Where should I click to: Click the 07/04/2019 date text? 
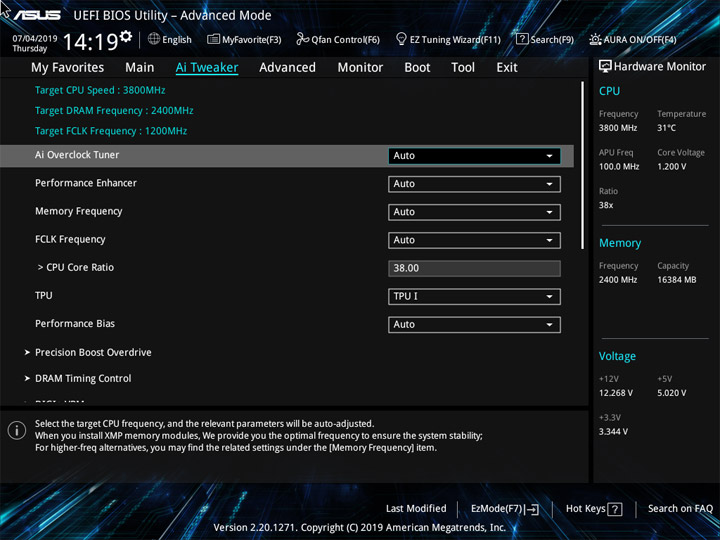pyautogui.click(x=35, y=39)
